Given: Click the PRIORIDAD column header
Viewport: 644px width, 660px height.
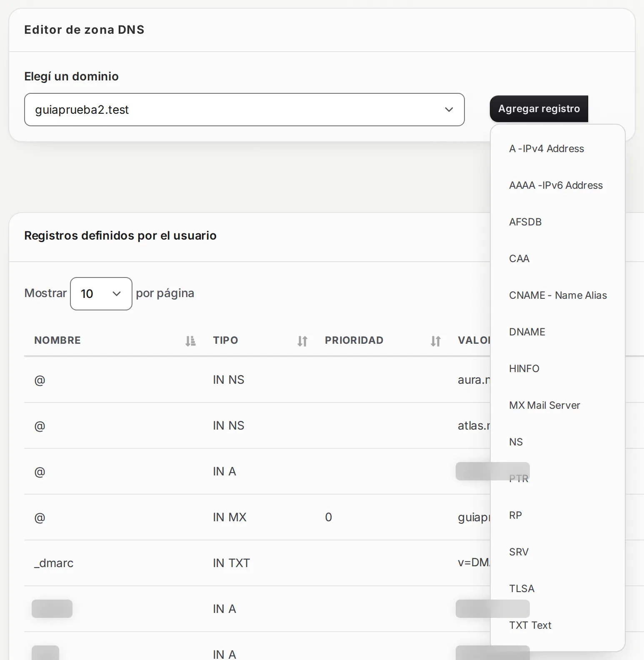Looking at the screenshot, I should (x=354, y=340).
